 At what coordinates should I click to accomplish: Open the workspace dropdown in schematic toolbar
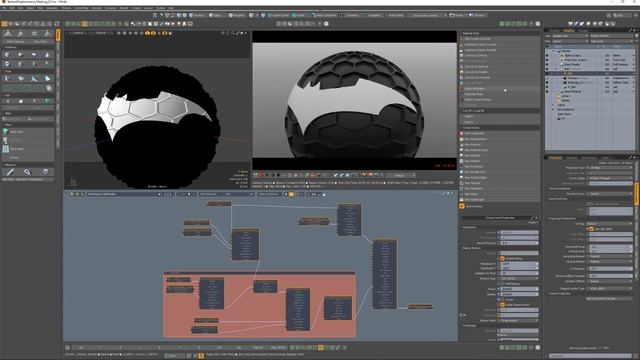click(124, 194)
